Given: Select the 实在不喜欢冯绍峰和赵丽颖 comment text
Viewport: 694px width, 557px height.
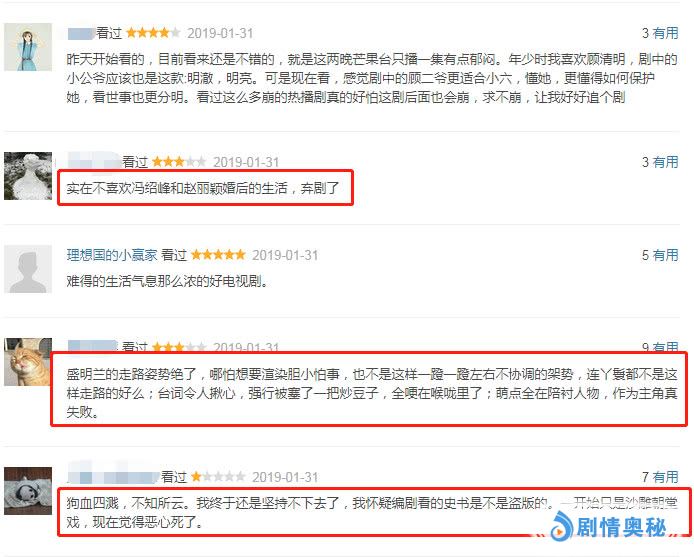Looking at the screenshot, I should pyautogui.click(x=203, y=188).
